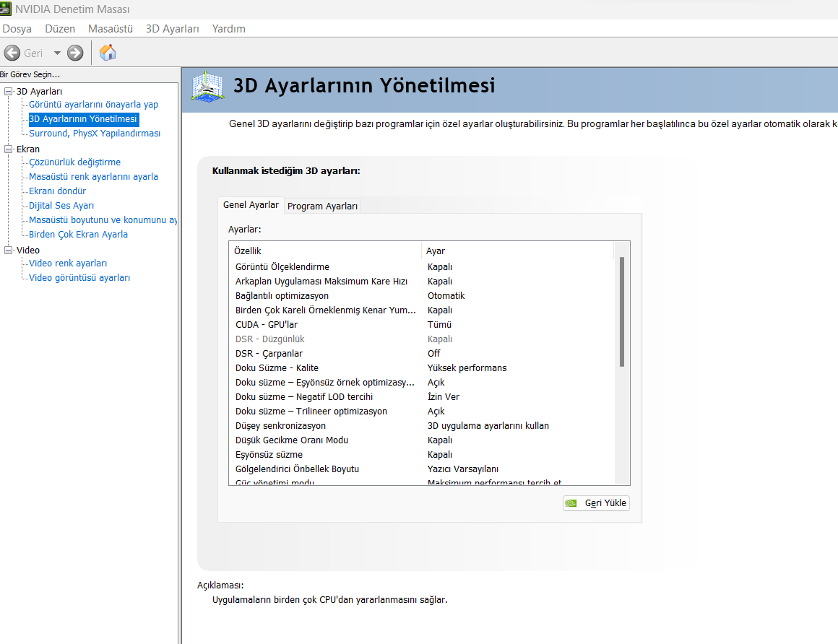Click the NVIDIA app icon in title bar
The width and height of the screenshot is (838, 644).
coord(5,9)
